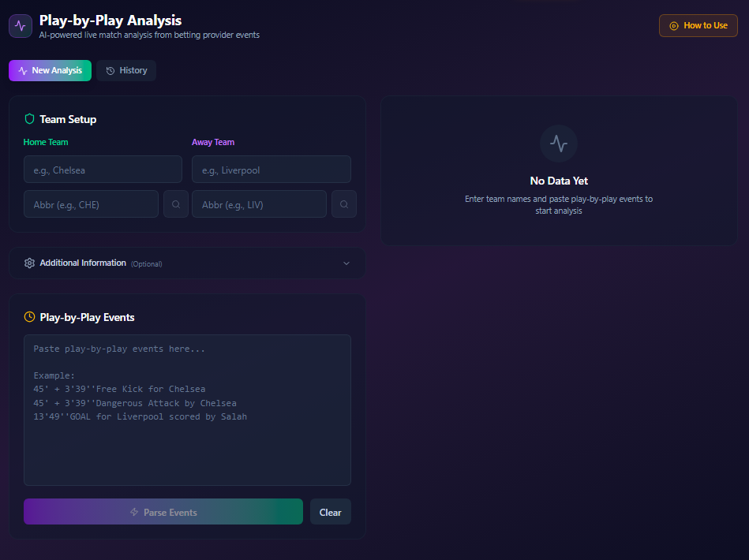Search for the home team using the magnifier icon
The height and width of the screenshot is (560, 749).
(176, 204)
